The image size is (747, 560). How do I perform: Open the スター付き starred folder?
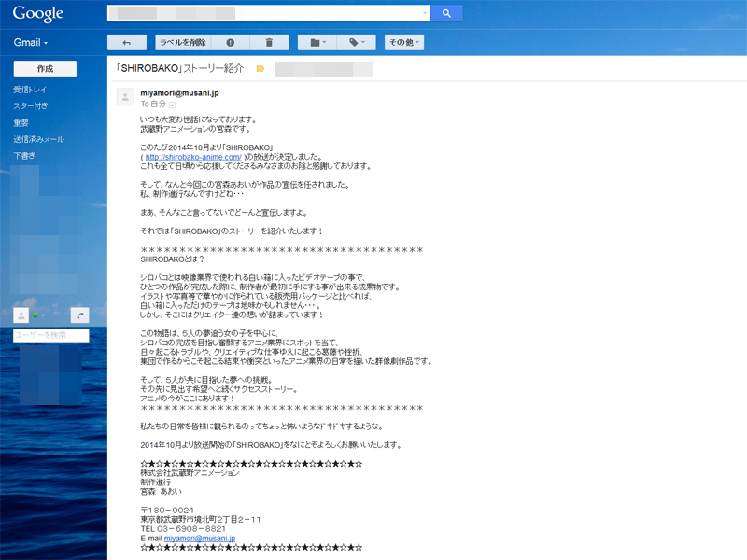tap(31, 105)
